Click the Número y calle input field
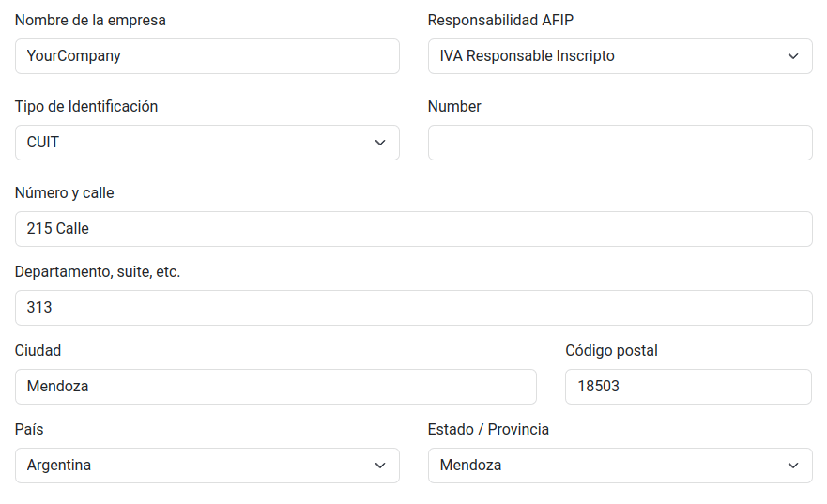This screenshot has width=827, height=504. (x=413, y=229)
